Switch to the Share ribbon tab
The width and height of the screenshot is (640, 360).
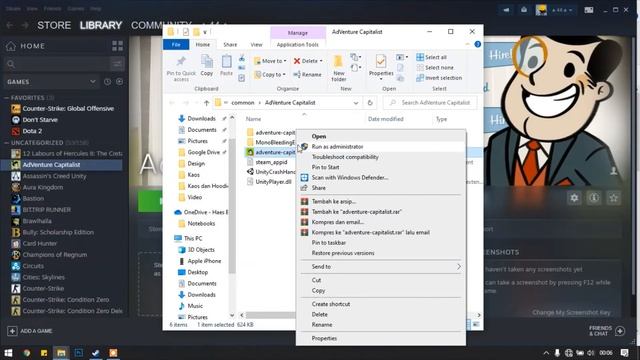tap(230, 44)
